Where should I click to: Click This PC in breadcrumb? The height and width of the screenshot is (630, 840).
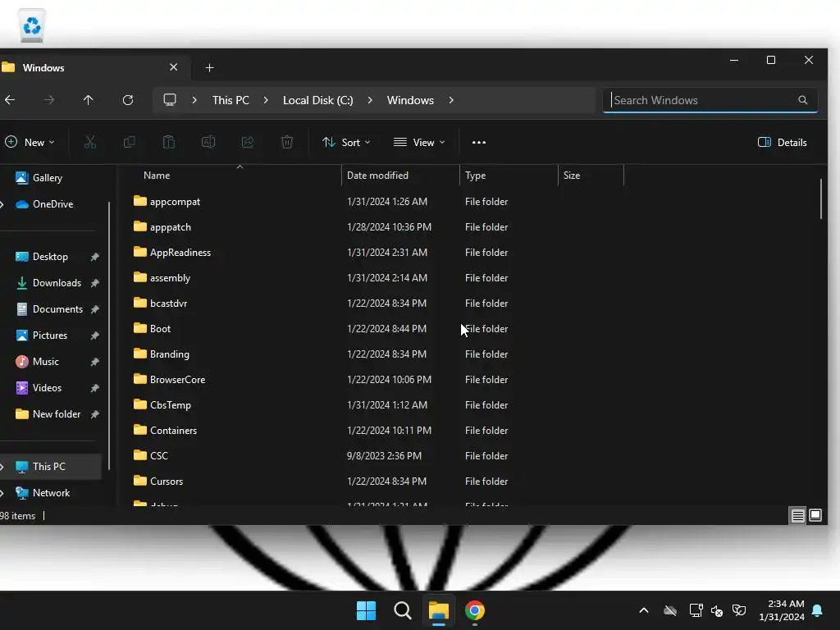tap(231, 100)
